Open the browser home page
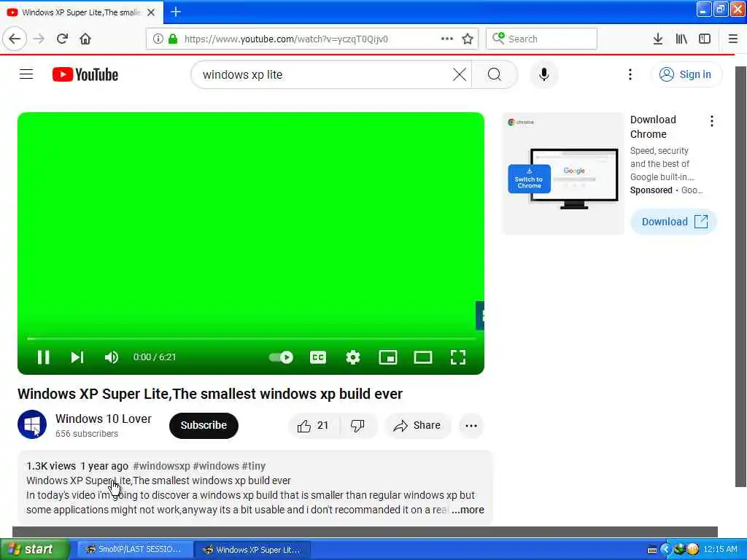This screenshot has height=560, width=747. [x=85, y=39]
